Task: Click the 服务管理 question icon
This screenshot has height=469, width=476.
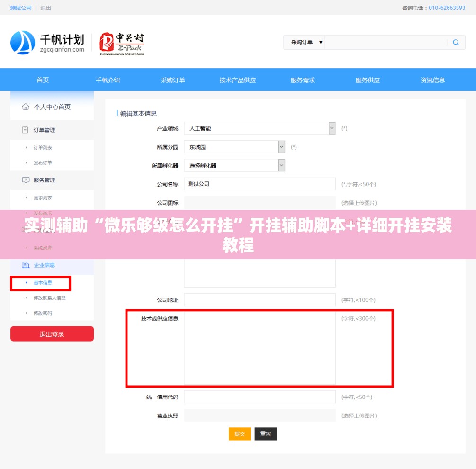Action: [x=26, y=180]
